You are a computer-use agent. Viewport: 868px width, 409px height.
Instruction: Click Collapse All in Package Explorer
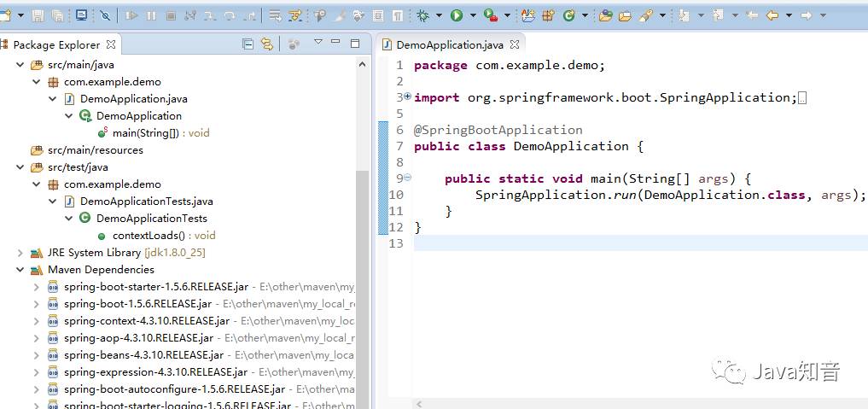(x=248, y=44)
